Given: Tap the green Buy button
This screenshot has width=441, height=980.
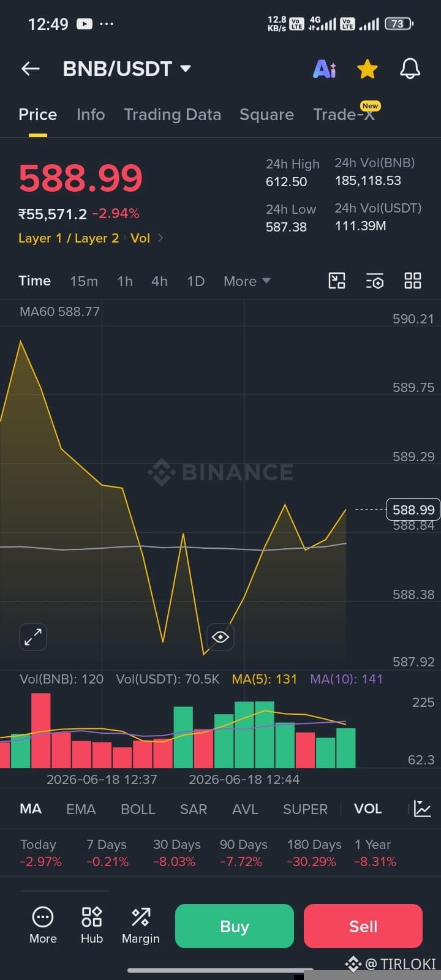Looking at the screenshot, I should point(235,926).
